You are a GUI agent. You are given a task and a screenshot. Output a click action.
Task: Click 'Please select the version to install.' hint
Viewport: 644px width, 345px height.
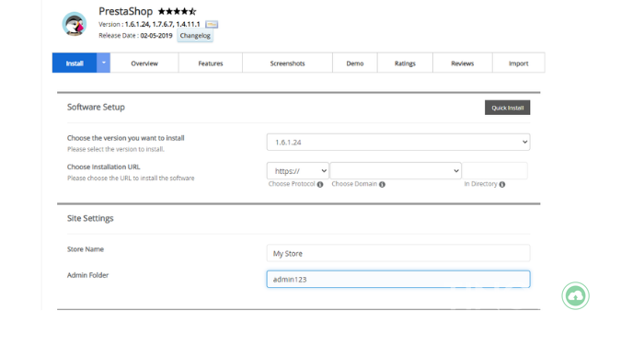point(116,149)
